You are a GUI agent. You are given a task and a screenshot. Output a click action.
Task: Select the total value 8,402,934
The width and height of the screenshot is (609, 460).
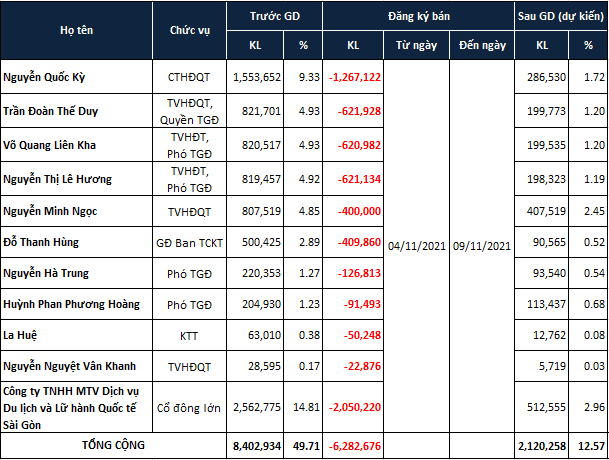pos(255,445)
